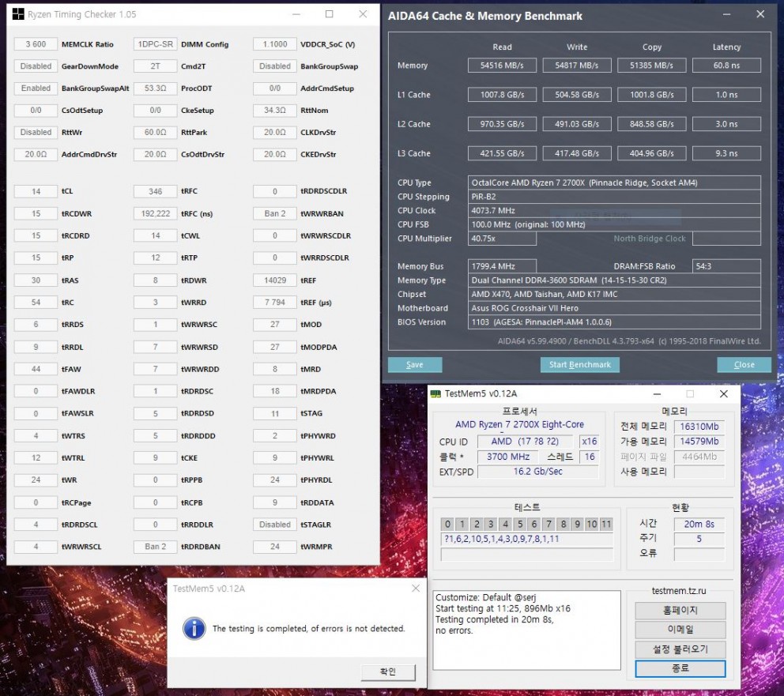The width and height of the screenshot is (784, 696).
Task: Click the TestMem5 main window title icon
Action: point(435,393)
